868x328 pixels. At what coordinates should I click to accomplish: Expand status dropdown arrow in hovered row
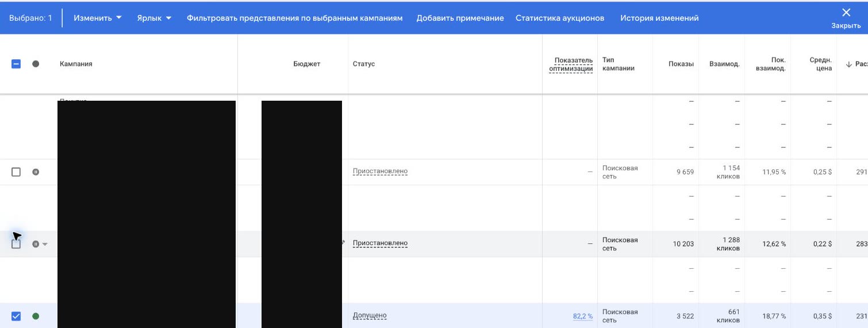click(x=45, y=244)
